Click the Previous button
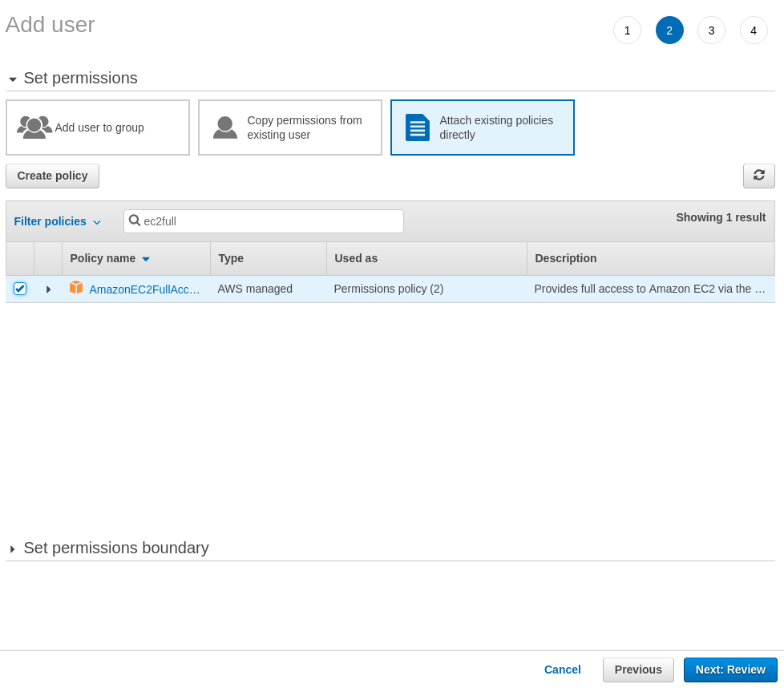 638,670
